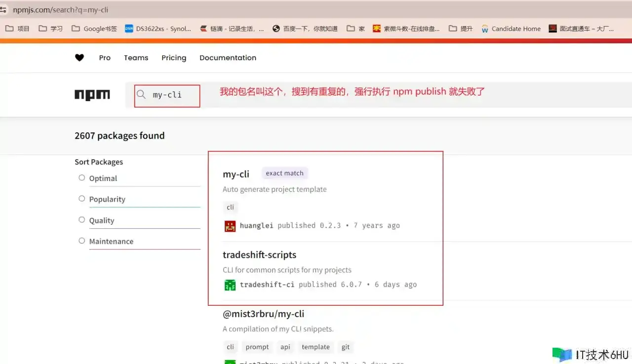Open the 链滴 bookmark

coord(232,29)
